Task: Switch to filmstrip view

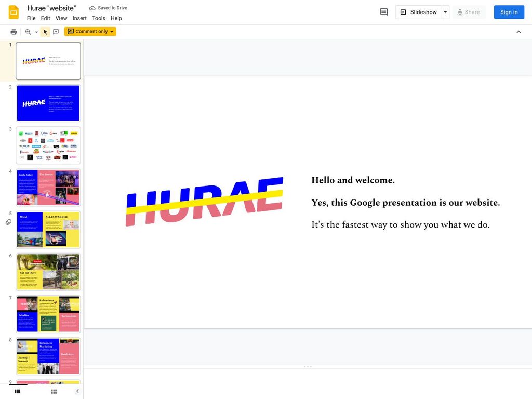Action: [x=18, y=392]
